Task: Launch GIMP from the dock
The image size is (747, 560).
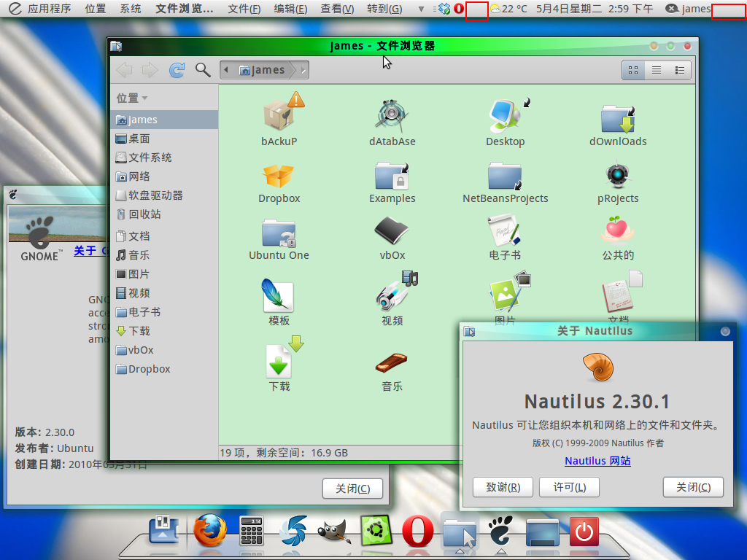Action: [334, 532]
